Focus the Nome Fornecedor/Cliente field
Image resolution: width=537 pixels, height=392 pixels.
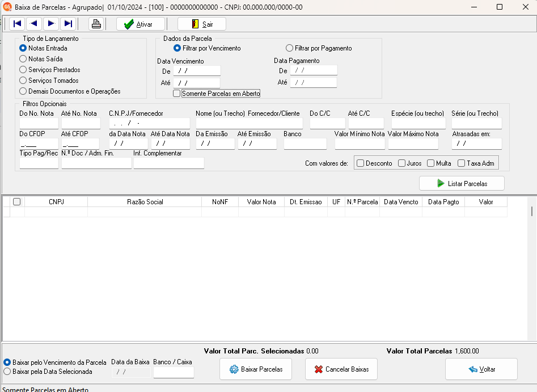click(250, 123)
